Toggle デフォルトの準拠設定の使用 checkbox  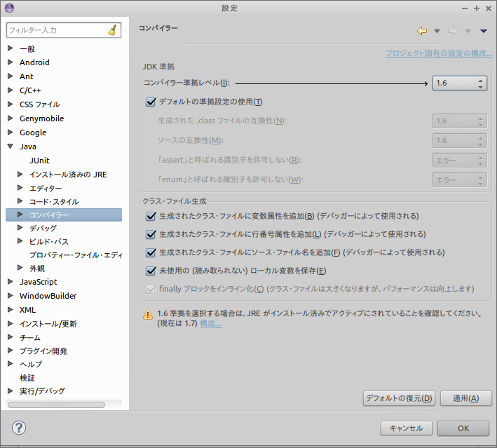150,102
